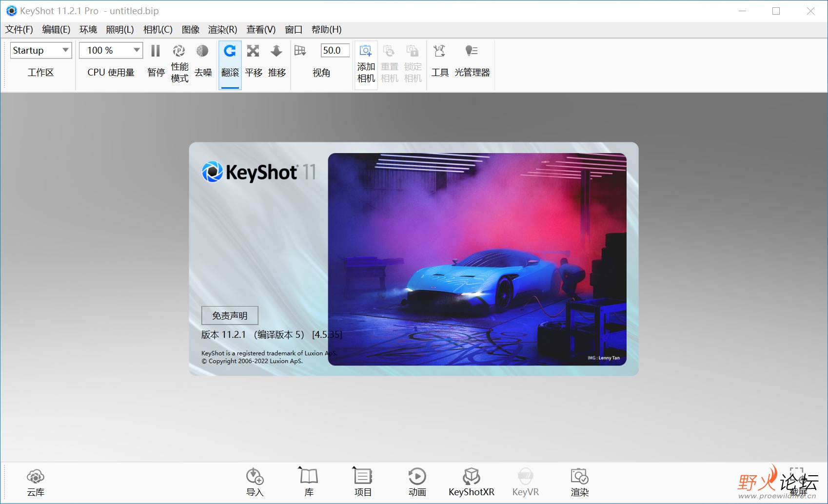This screenshot has width=828, height=504.
Task: Open the Tools (工具) icon
Action: pos(439,51)
